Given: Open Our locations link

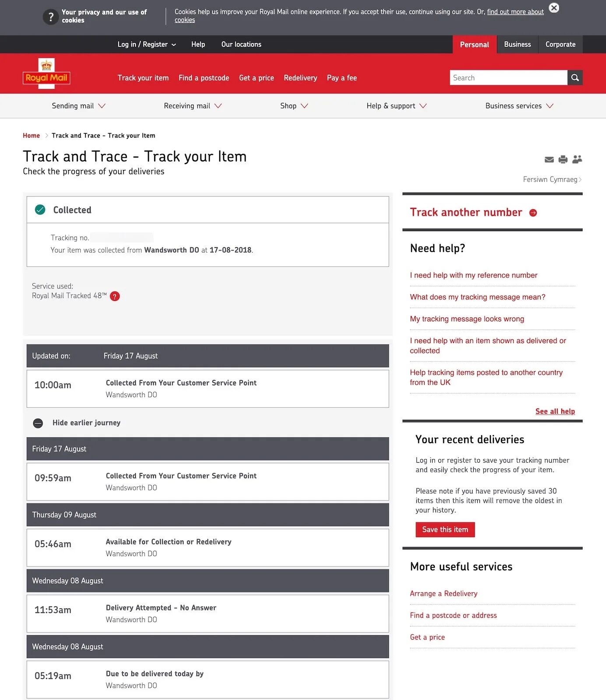Looking at the screenshot, I should [x=241, y=44].
